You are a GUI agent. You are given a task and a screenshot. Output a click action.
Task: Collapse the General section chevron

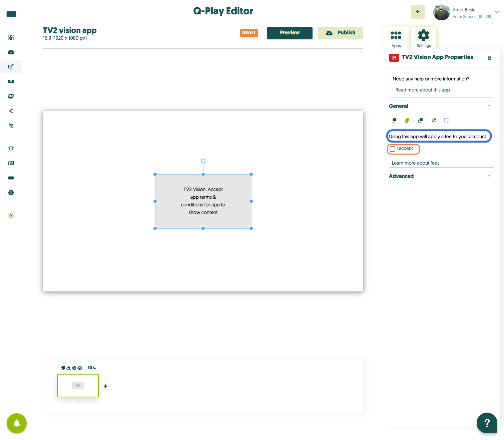point(489,105)
